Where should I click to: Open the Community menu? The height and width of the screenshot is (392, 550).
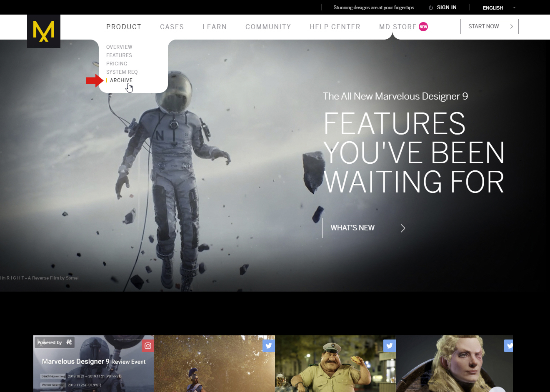click(x=268, y=27)
